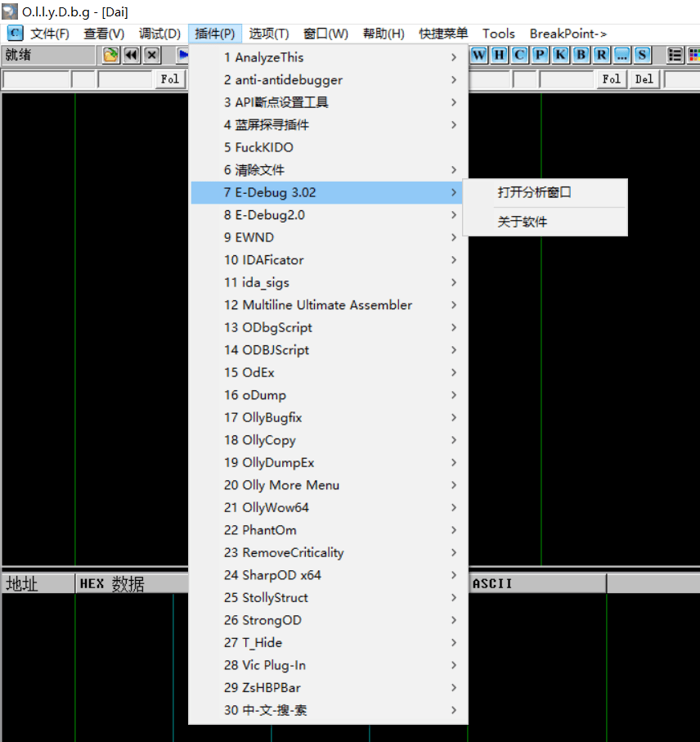This screenshot has width=700, height=742.
Task: Open the Source window with S button
Action: coord(642,56)
